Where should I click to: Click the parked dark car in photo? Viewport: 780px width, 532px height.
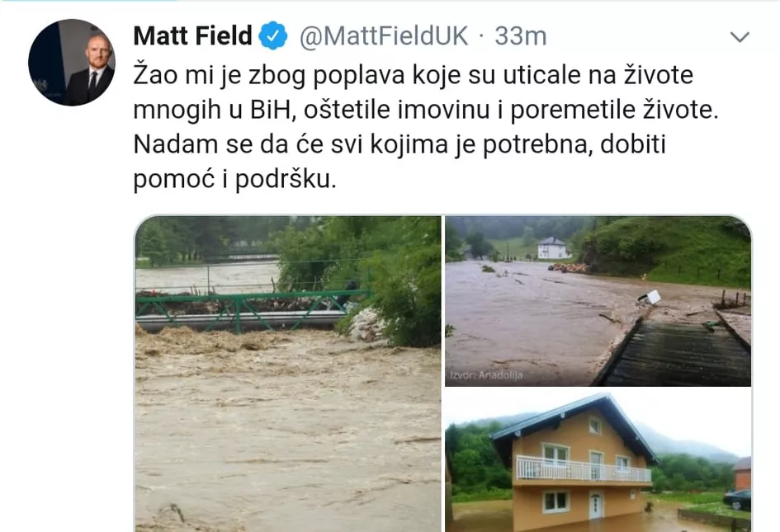[x=737, y=499]
